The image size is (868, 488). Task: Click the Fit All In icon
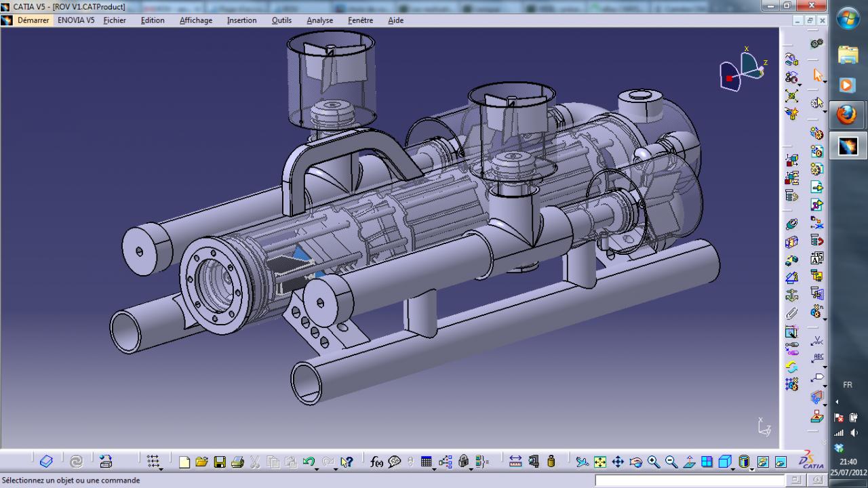pyautogui.click(x=600, y=462)
